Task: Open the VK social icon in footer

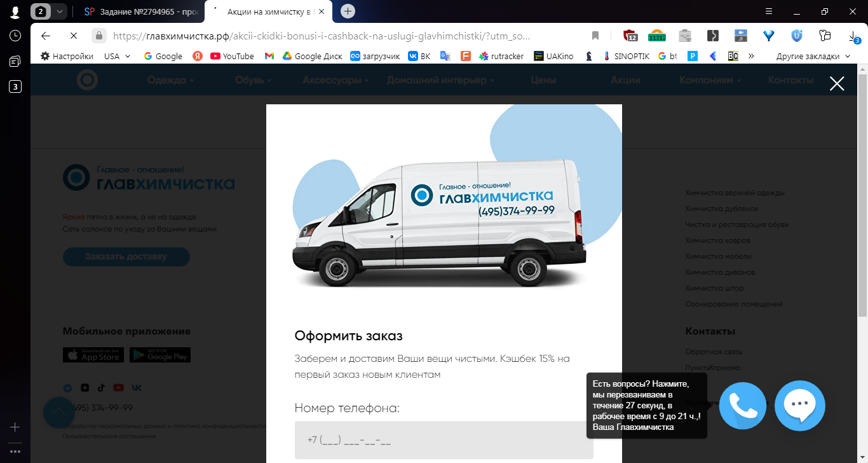Action: click(x=137, y=388)
